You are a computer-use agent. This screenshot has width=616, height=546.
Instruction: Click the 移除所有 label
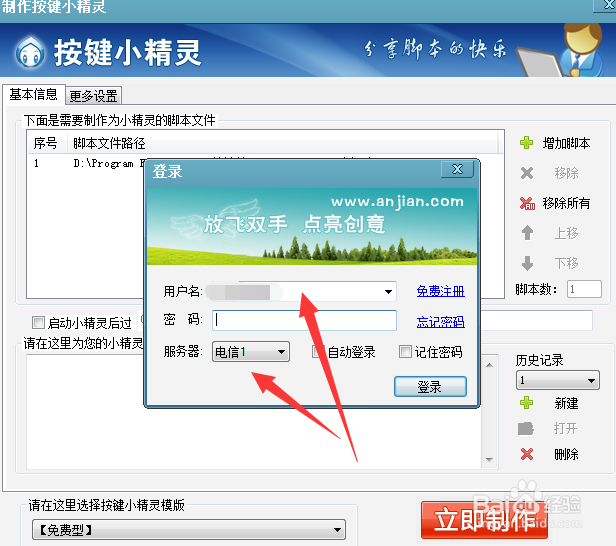pyautogui.click(x=566, y=203)
